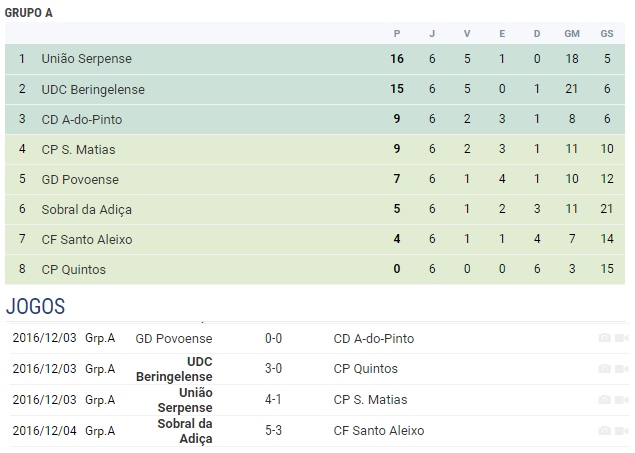635x453 pixels.
Task: Click video icon on the Serpense vs S. Matias row
Action: click(621, 400)
